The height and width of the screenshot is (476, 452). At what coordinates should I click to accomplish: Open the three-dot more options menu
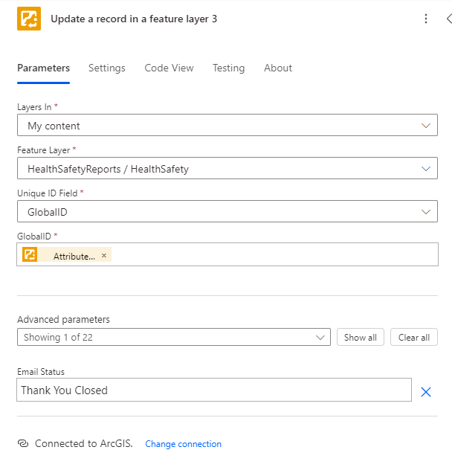pos(426,19)
